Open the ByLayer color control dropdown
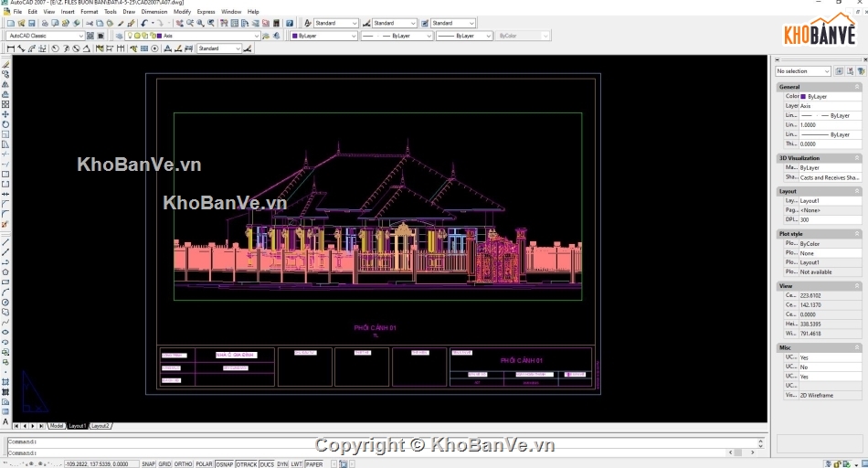The width and height of the screenshot is (868, 468). 323,36
